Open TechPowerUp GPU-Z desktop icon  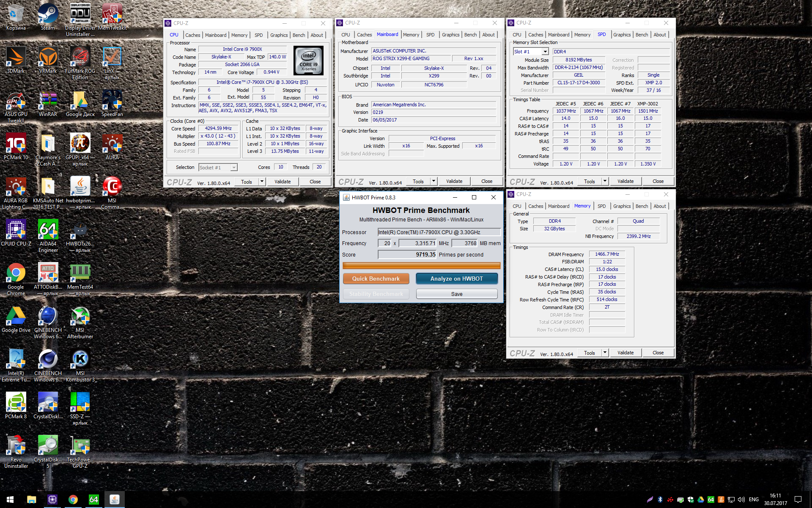click(80, 452)
